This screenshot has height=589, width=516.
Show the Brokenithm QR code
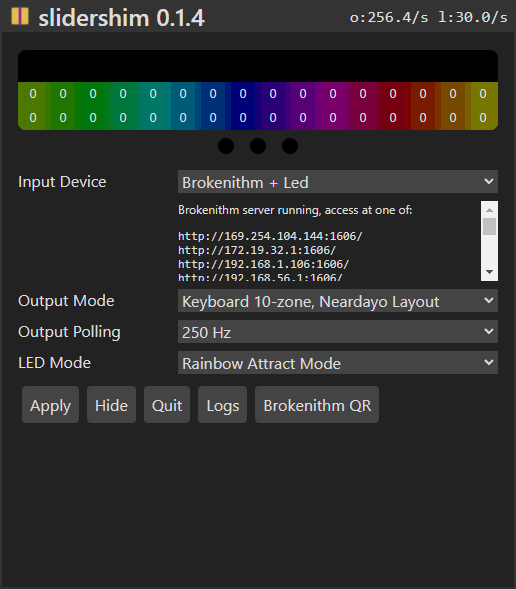[x=317, y=405]
